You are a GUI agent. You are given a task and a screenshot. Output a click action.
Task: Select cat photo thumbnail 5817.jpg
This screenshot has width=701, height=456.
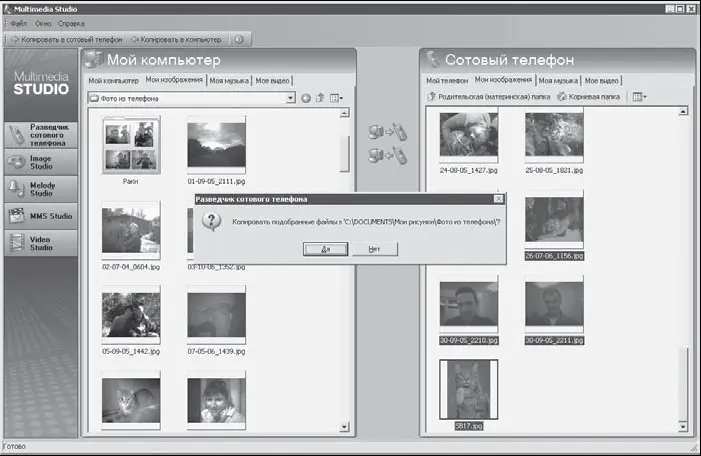[x=469, y=389]
